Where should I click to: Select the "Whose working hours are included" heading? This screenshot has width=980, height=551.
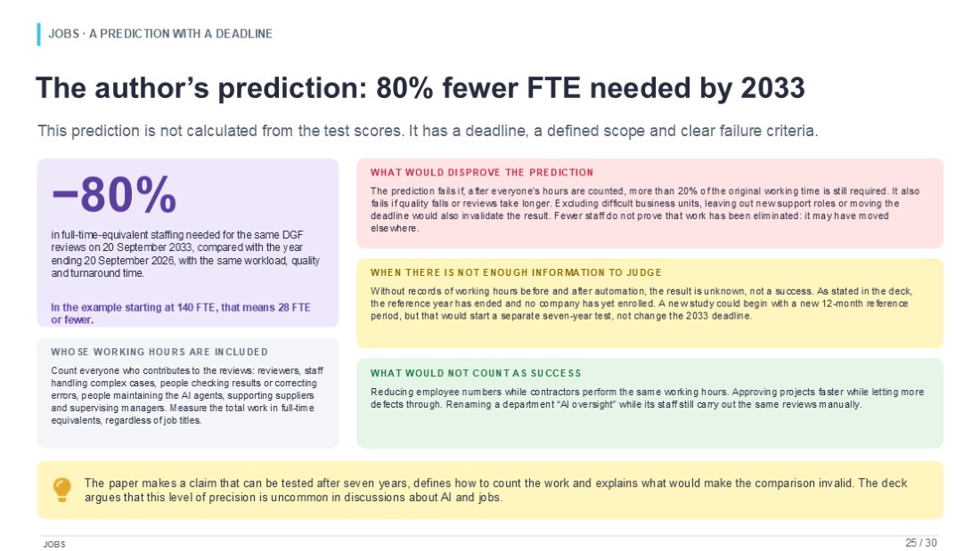[159, 352]
